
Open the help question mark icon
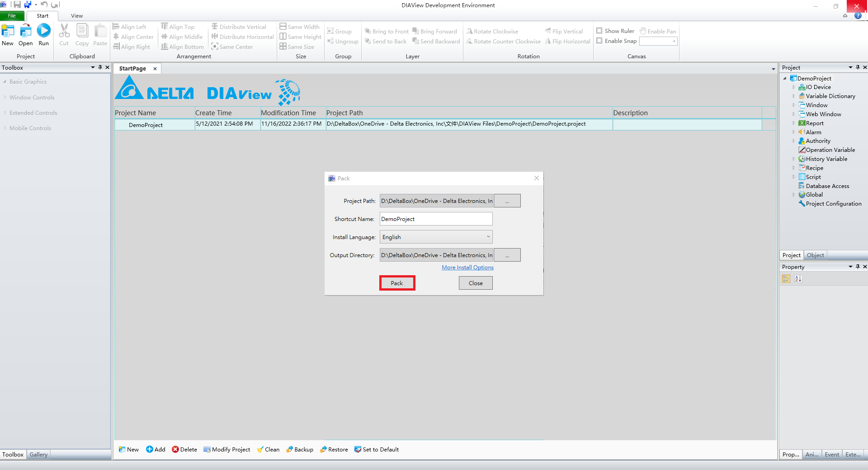(x=858, y=16)
